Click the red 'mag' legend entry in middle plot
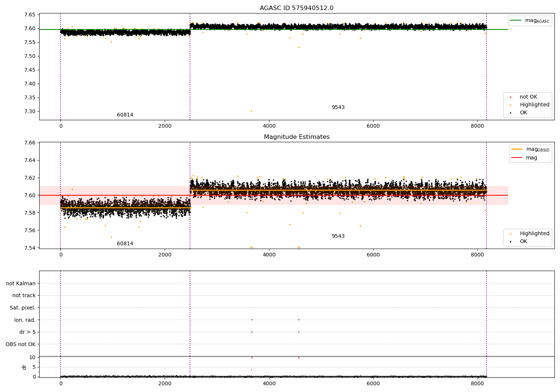This screenshot has height=392, width=560. coord(524,158)
